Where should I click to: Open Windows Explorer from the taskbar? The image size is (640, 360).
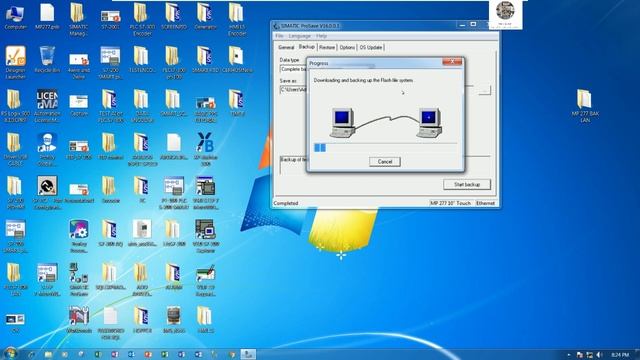(48, 355)
